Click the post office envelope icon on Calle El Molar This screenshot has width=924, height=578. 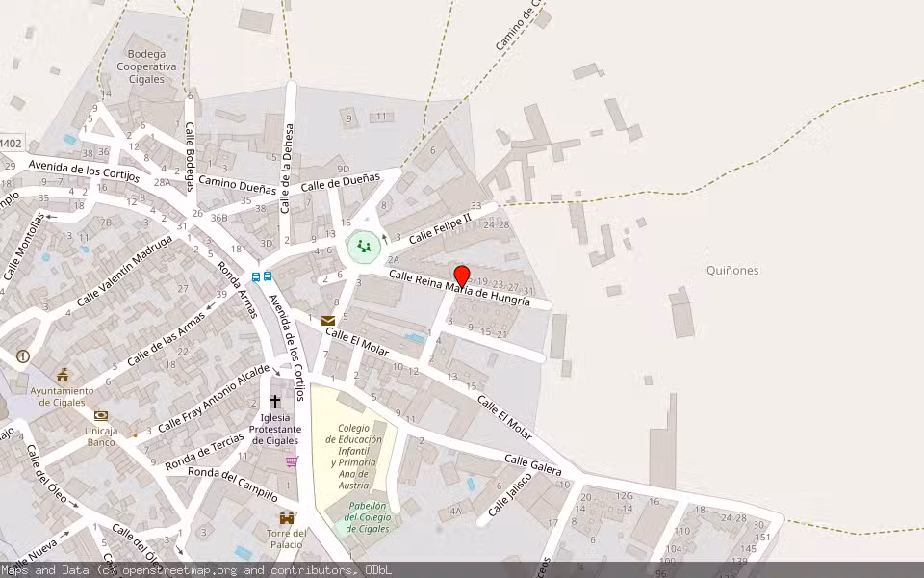pos(328,322)
